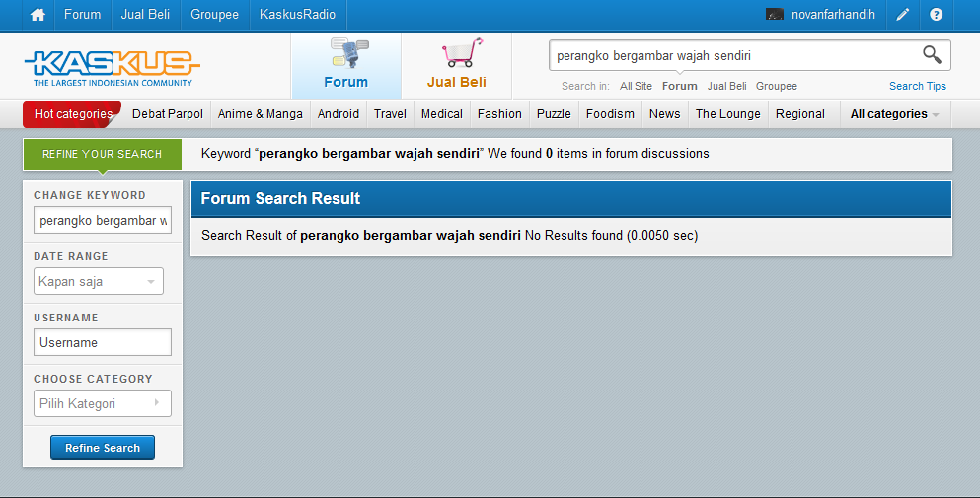The image size is (980, 498).
Task: Set search scope to Jual Beli
Action: 727,86
